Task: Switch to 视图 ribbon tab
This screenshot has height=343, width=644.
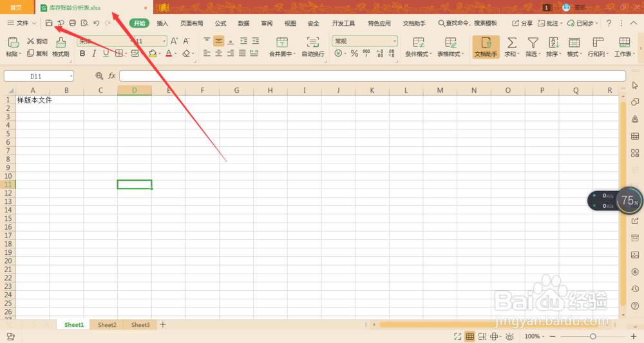Action: tap(290, 23)
